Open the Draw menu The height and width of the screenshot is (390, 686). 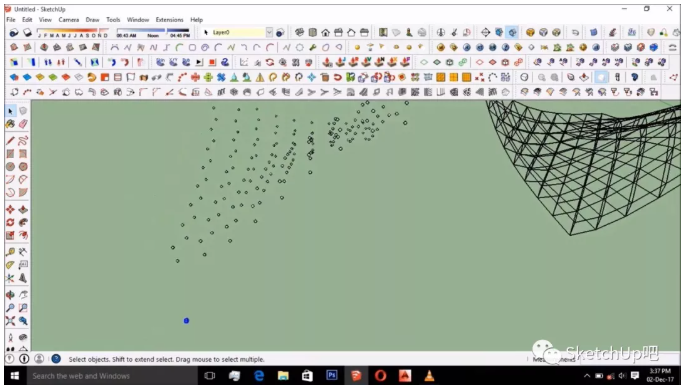pyautogui.click(x=92, y=20)
